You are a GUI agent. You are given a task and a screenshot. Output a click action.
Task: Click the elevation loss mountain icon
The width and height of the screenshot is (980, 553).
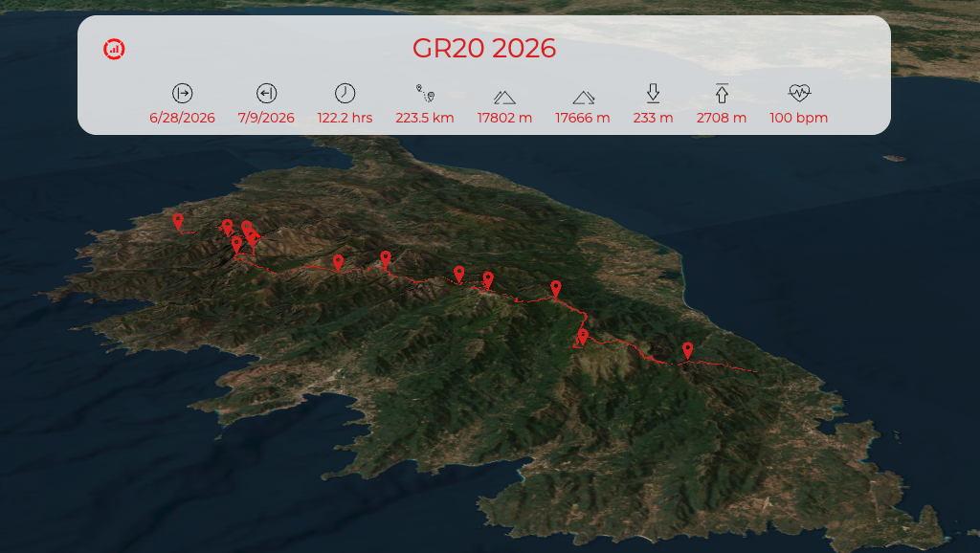pyautogui.click(x=583, y=97)
